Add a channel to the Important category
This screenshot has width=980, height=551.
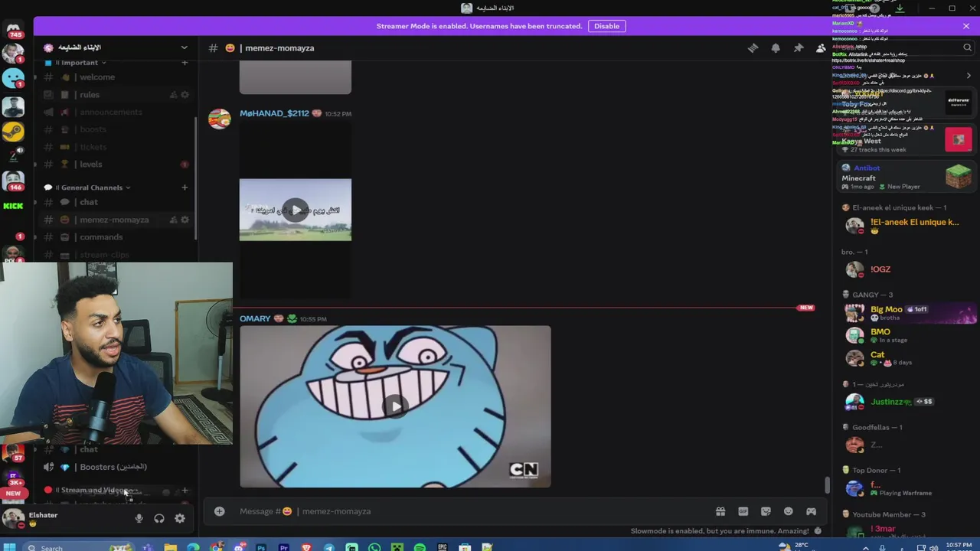tap(185, 63)
